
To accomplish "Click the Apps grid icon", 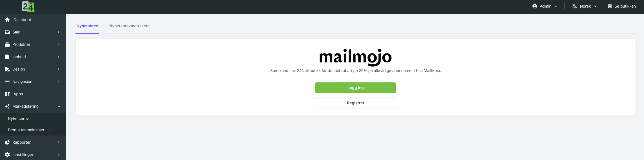I will click(7, 94).
